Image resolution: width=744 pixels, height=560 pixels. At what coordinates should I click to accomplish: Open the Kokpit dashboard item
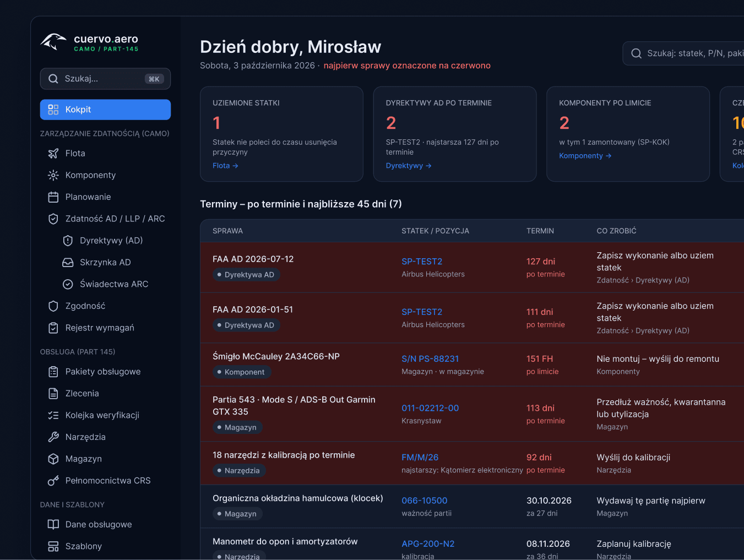105,110
